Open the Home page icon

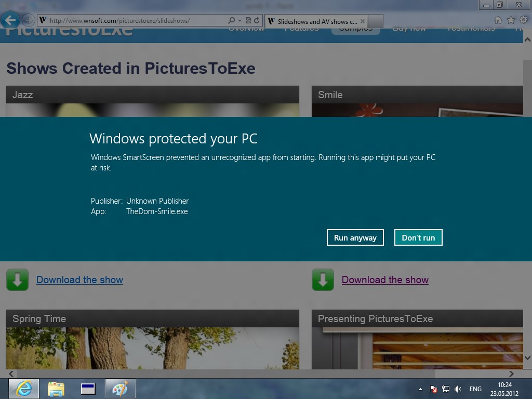[x=498, y=20]
